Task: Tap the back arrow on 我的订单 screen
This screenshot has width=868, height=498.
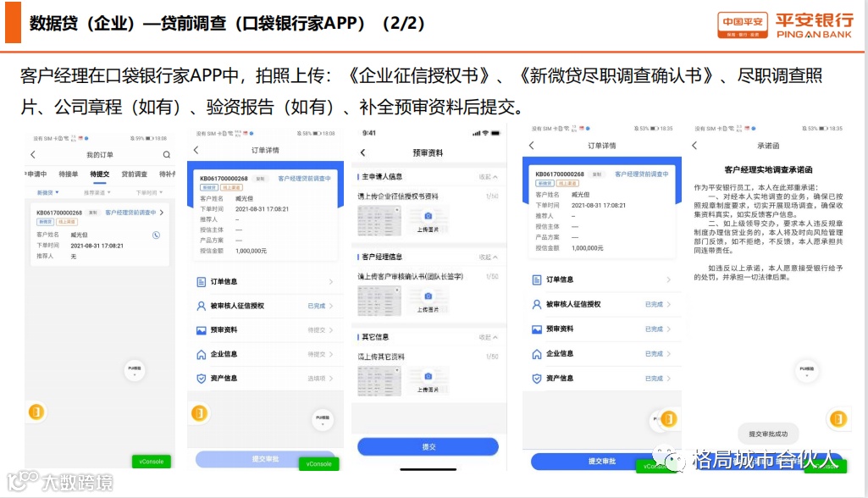Action: tap(33, 154)
